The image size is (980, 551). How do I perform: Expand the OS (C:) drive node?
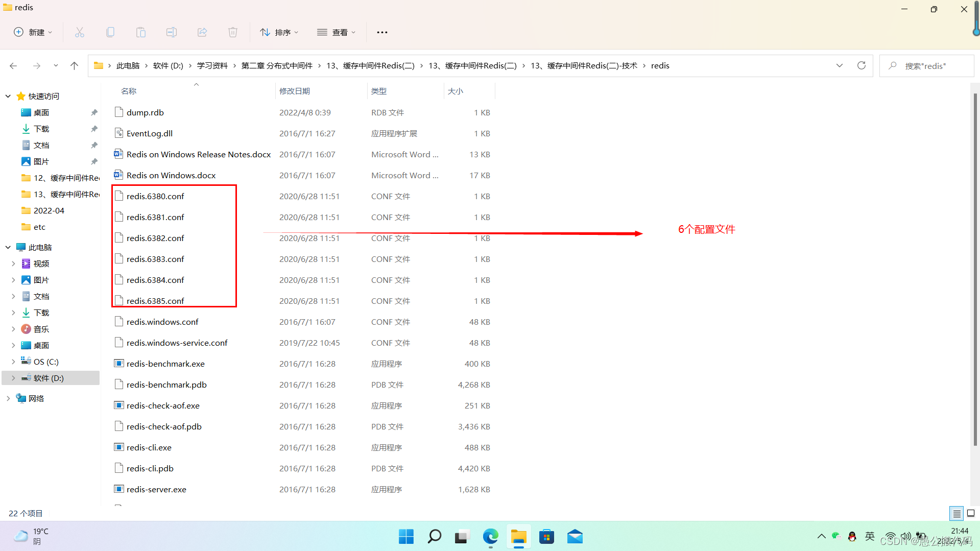(x=13, y=362)
